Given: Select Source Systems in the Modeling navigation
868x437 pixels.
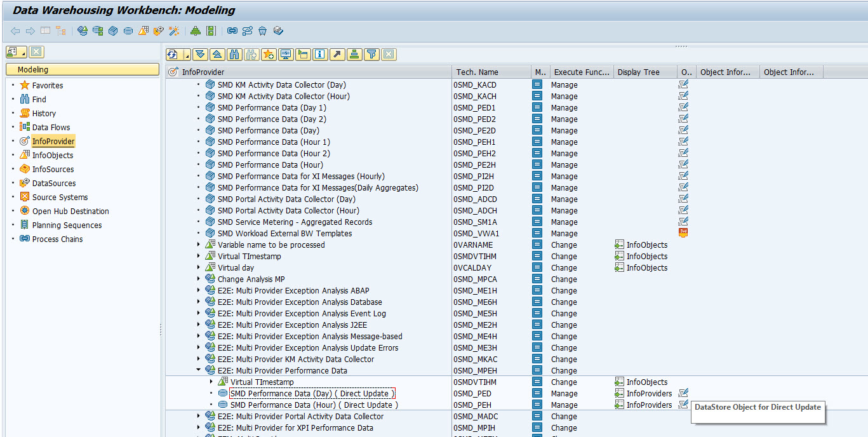Looking at the screenshot, I should (x=60, y=197).
